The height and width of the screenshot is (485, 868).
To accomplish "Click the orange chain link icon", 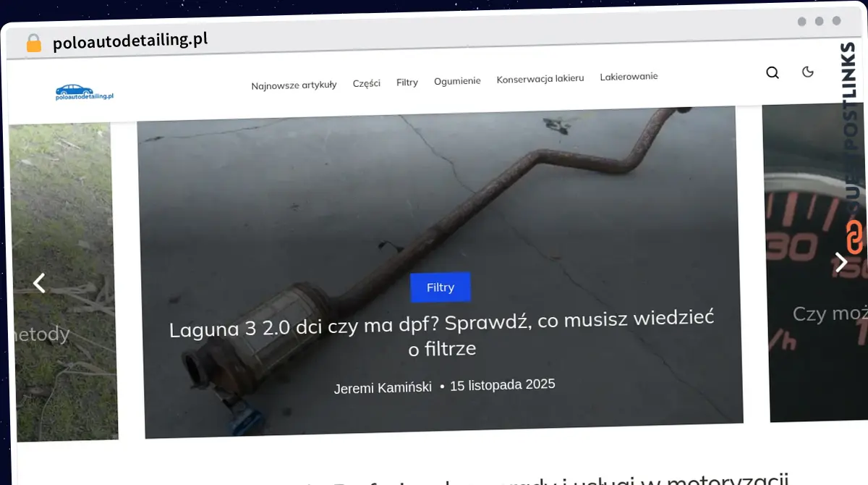I will click(x=855, y=238).
